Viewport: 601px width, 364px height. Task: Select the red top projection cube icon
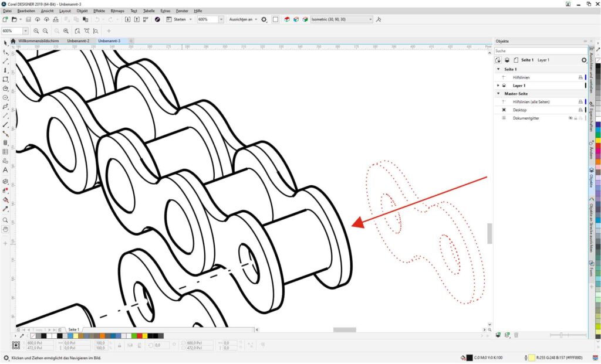click(287, 19)
